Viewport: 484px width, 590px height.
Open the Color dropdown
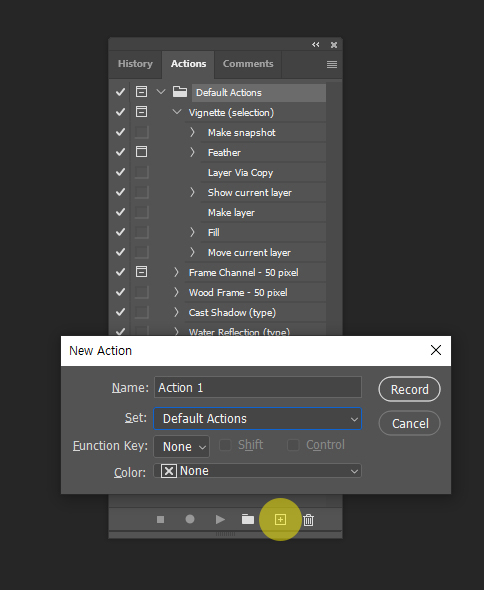[257, 471]
